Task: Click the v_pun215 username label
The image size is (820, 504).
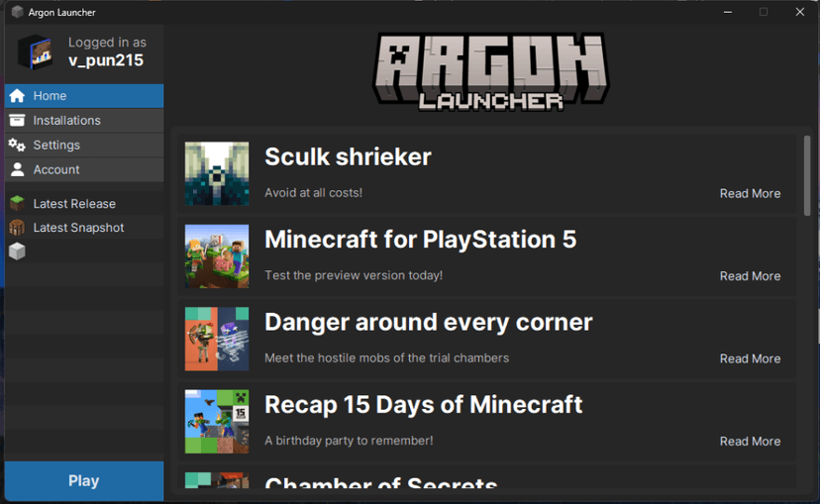Action: point(106,60)
